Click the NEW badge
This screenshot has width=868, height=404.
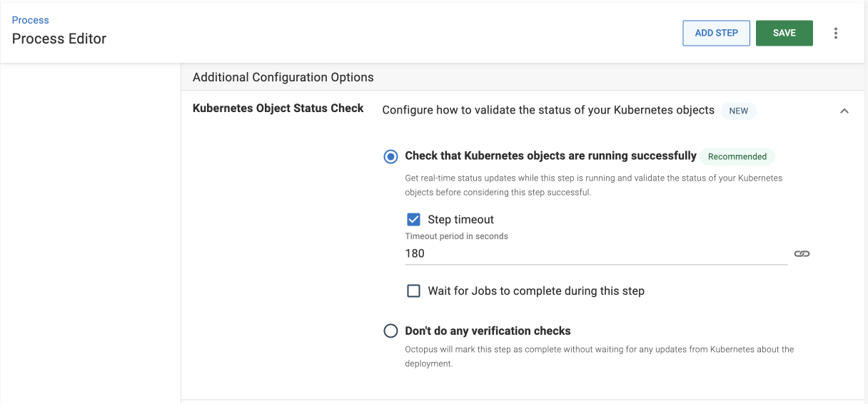[x=739, y=111]
